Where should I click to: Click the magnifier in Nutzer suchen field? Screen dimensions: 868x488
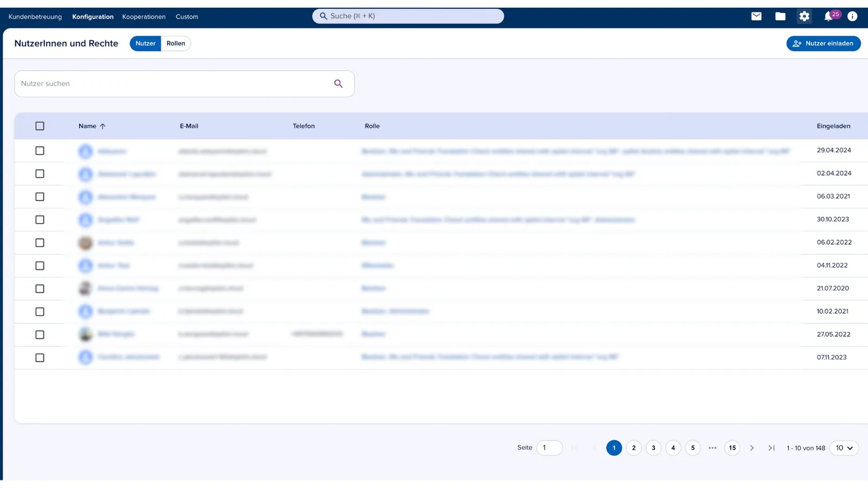(x=339, y=84)
